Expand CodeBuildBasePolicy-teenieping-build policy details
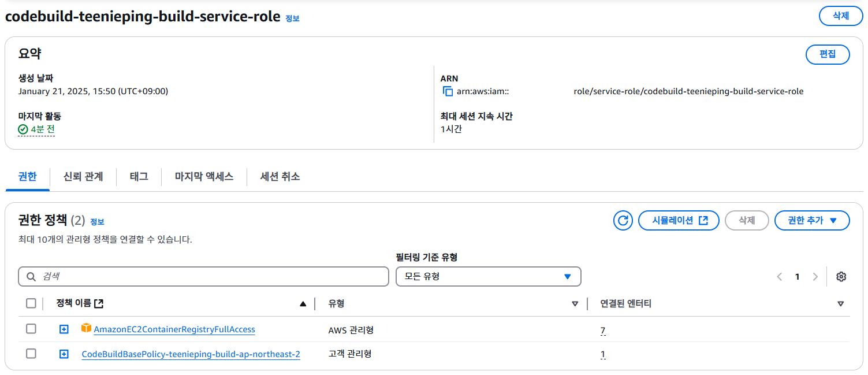Image resolution: width=868 pixels, height=375 pixels. [x=64, y=354]
